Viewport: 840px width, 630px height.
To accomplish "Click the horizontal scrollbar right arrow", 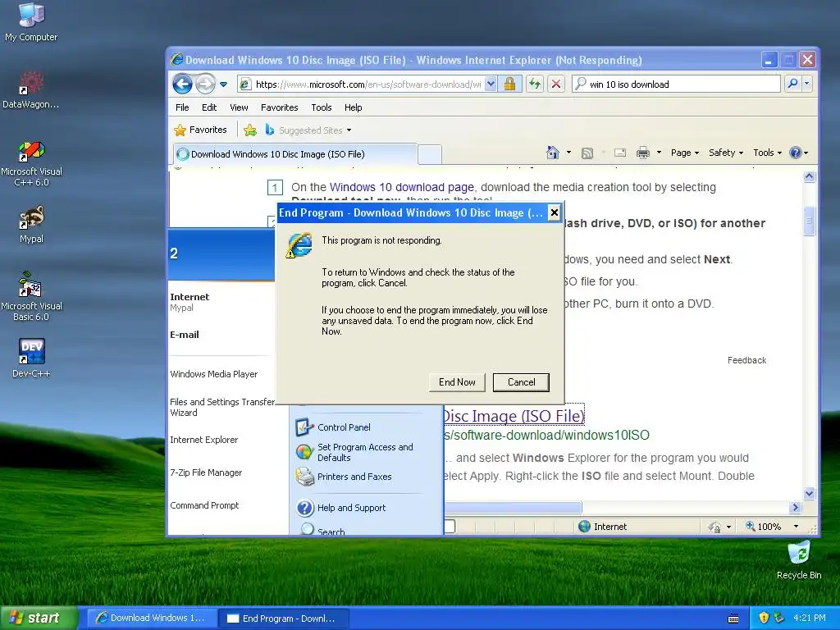I will pos(795,507).
